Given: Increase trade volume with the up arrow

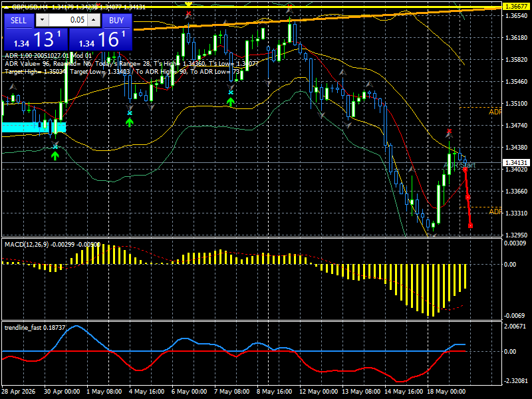Looking at the screenshot, I should pos(94,20).
